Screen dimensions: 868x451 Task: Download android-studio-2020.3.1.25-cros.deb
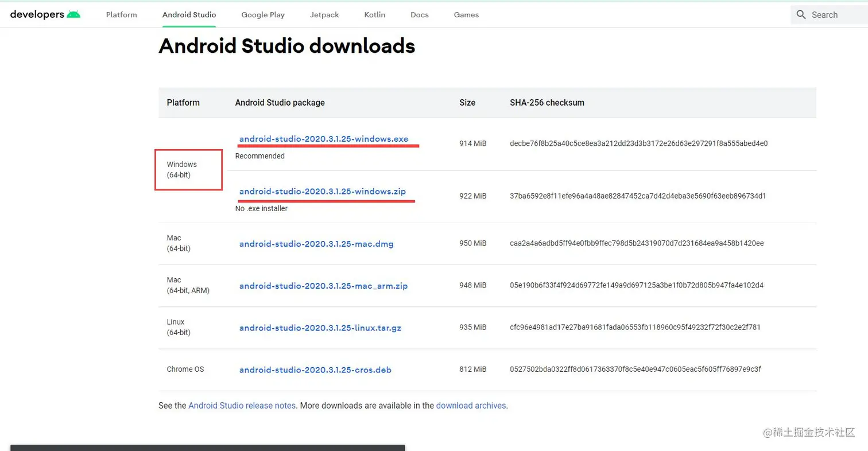315,370
